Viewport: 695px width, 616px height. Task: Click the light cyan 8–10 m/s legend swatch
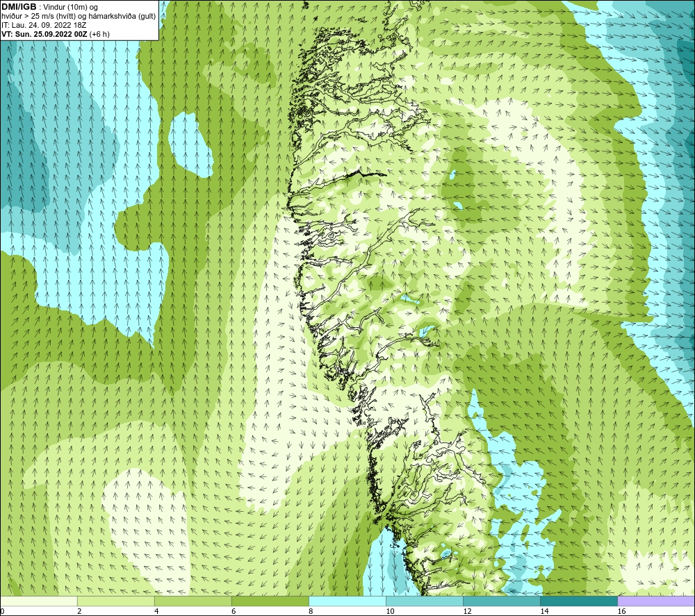[347, 601]
